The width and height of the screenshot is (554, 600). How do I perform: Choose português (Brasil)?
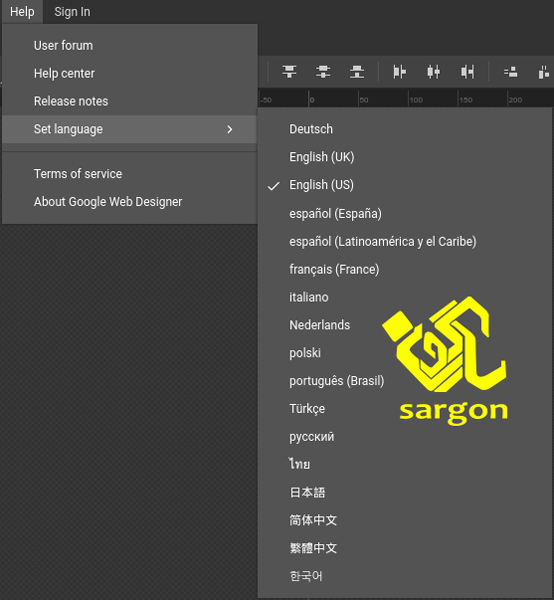pos(405,381)
